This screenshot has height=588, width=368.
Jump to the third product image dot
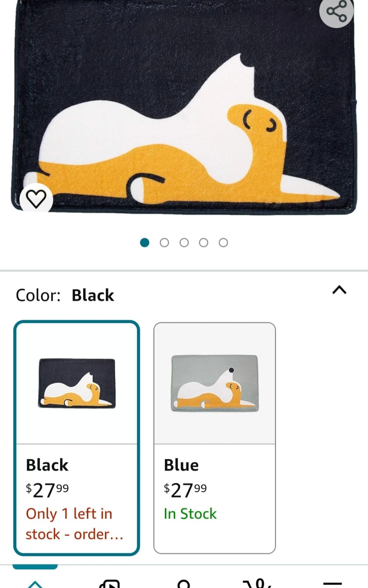184,243
